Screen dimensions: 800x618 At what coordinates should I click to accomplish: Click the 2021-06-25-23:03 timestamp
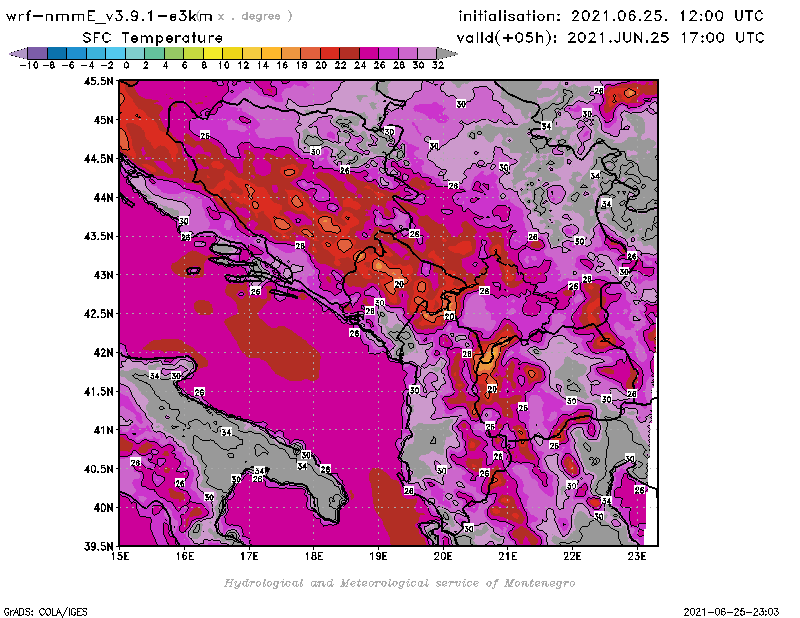coord(731,610)
